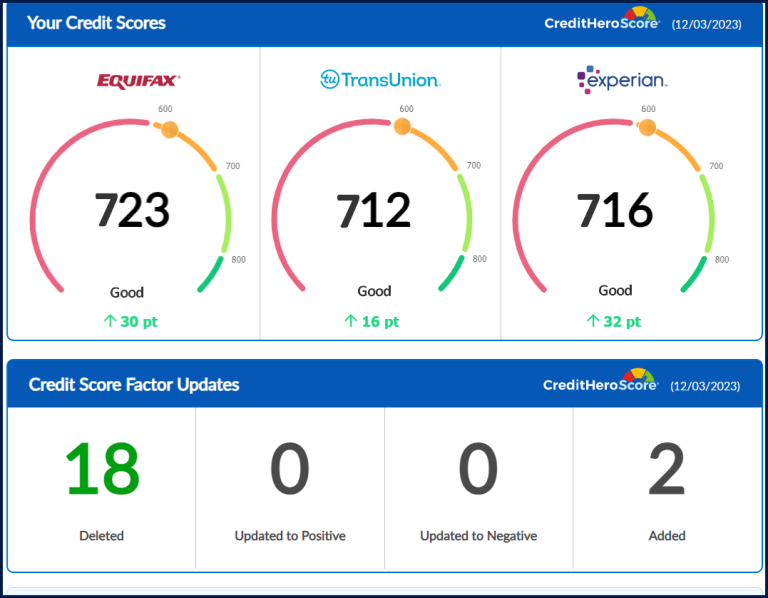Select the Equifax score 723
Screen dimensions: 768x598
132,211
